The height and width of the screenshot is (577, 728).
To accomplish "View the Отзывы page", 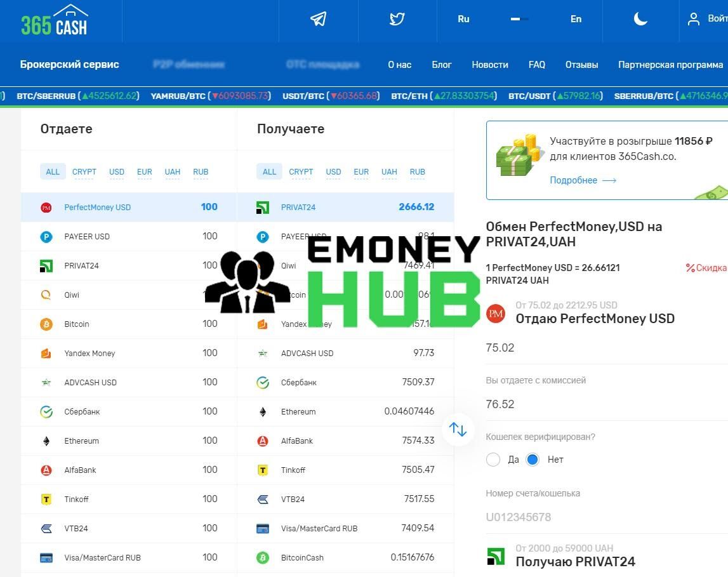I will click(x=581, y=65).
